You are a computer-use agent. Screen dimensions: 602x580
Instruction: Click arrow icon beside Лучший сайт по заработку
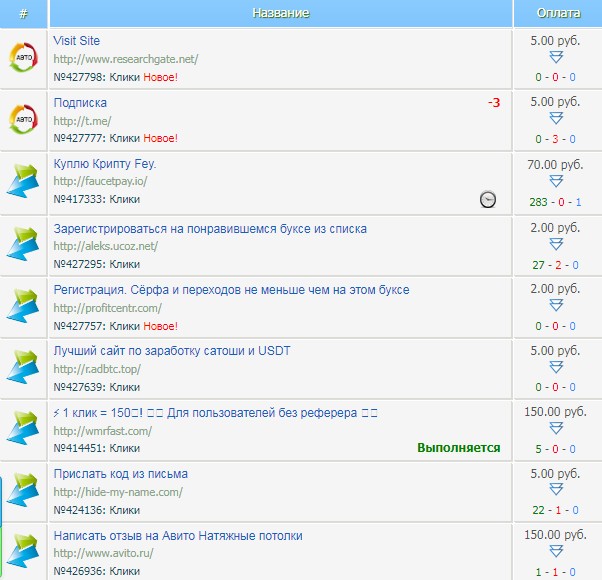point(22,368)
